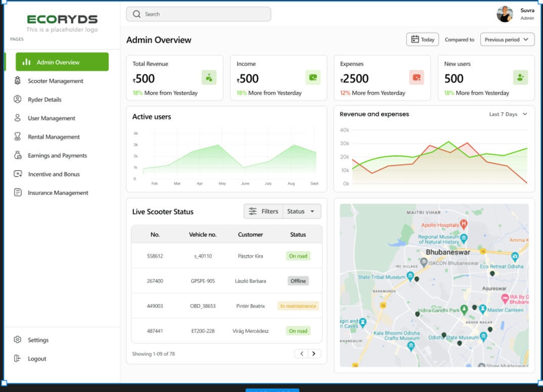Click the Incentive and Bonus icon
The image size is (543, 392).
click(18, 174)
